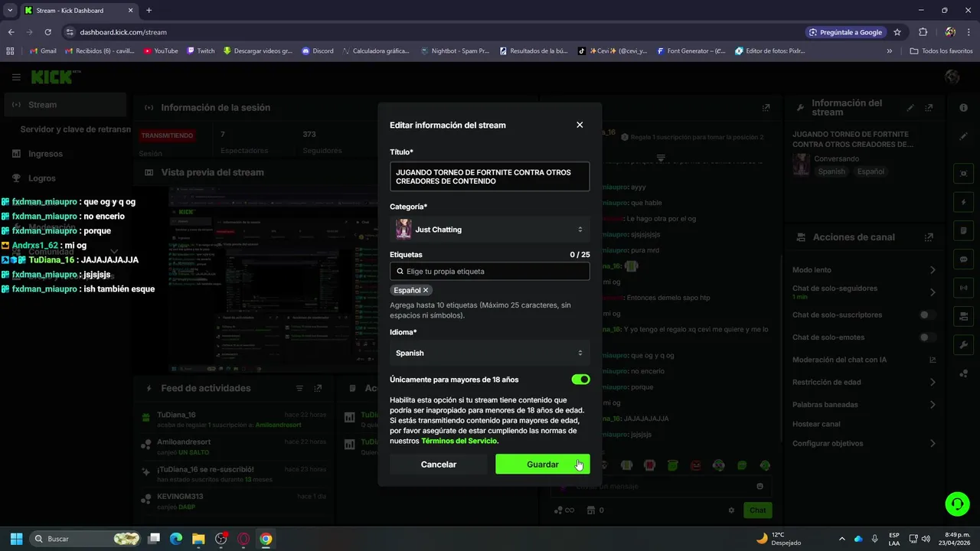Open a new browser tab
The height and width of the screenshot is (551, 980).
149,11
